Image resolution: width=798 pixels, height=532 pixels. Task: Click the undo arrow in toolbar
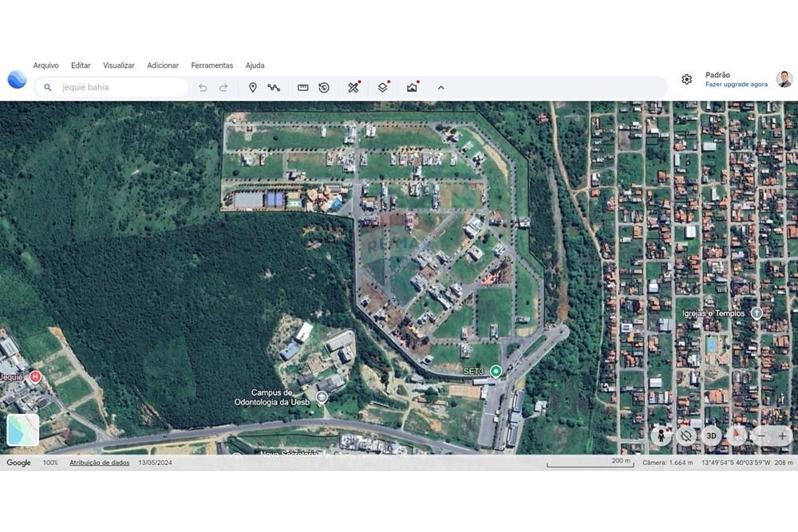[203, 88]
